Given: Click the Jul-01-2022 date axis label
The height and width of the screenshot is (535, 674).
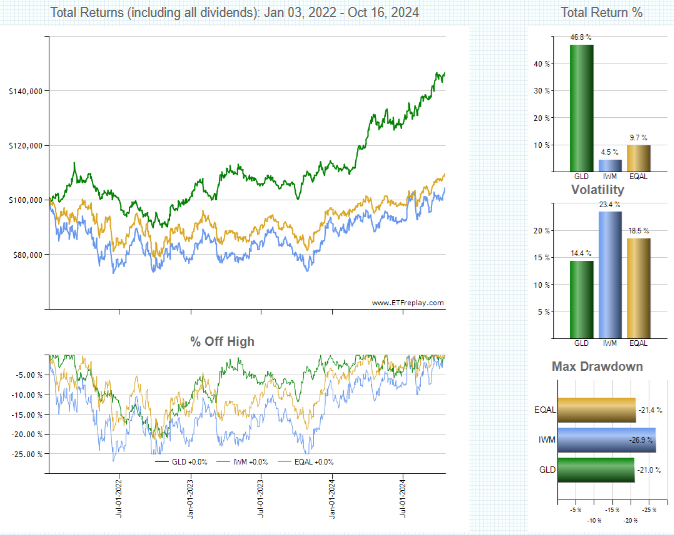Looking at the screenshot, I should (118, 495).
